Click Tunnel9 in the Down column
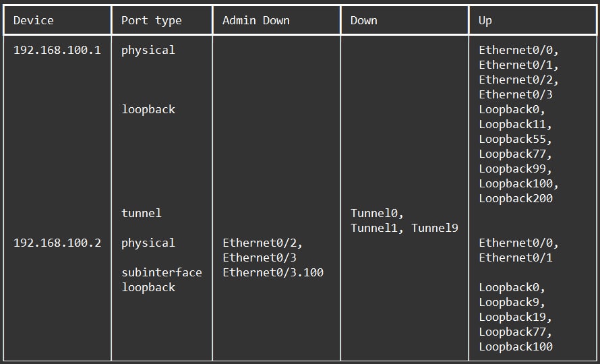Viewport: 600px width, 364px height. pyautogui.click(x=435, y=228)
